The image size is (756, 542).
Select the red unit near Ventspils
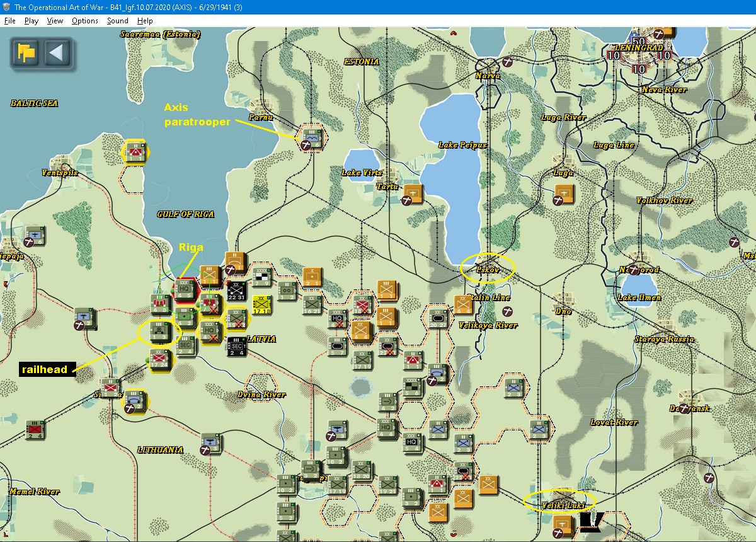tap(134, 152)
